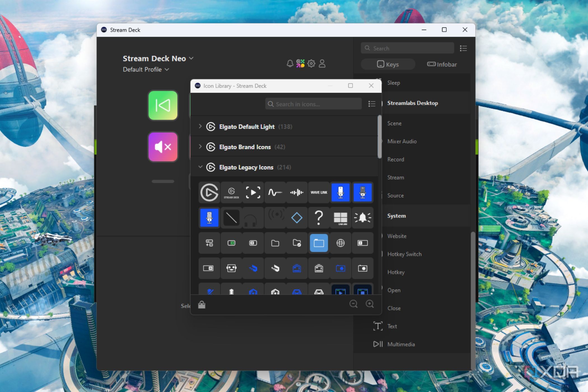Screen dimensions: 588x392
Task: Click the actions panel vertical scrollbar
Action: click(x=473, y=301)
